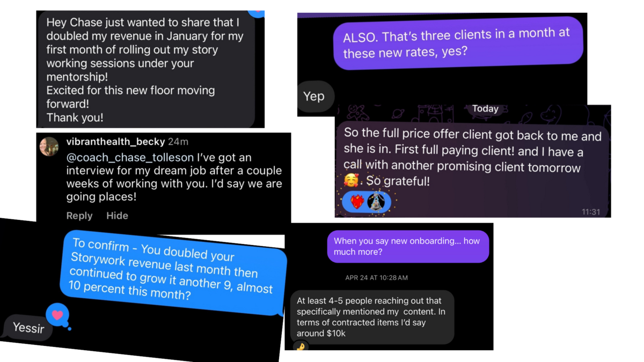Select the Yessir message bubble

click(28, 327)
